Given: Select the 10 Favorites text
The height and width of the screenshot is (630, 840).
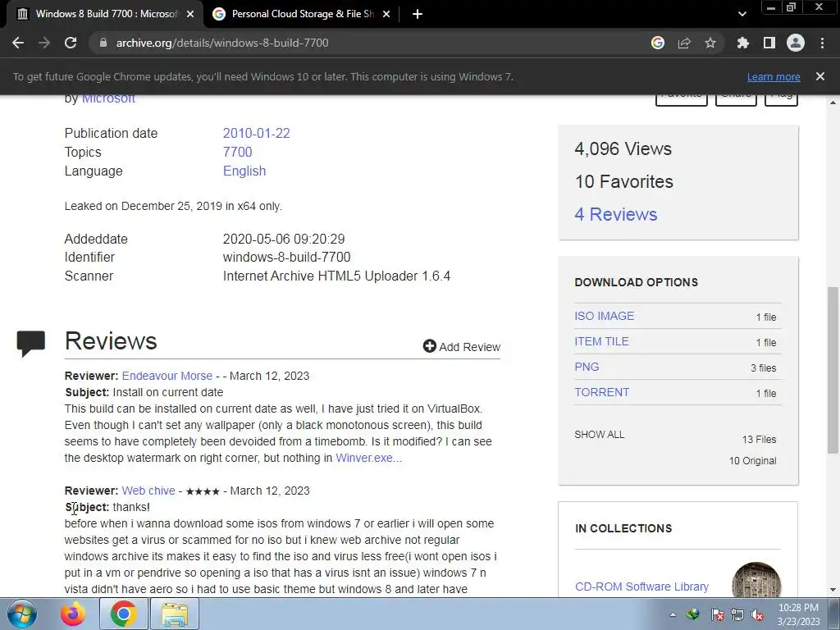Looking at the screenshot, I should pos(624,181).
